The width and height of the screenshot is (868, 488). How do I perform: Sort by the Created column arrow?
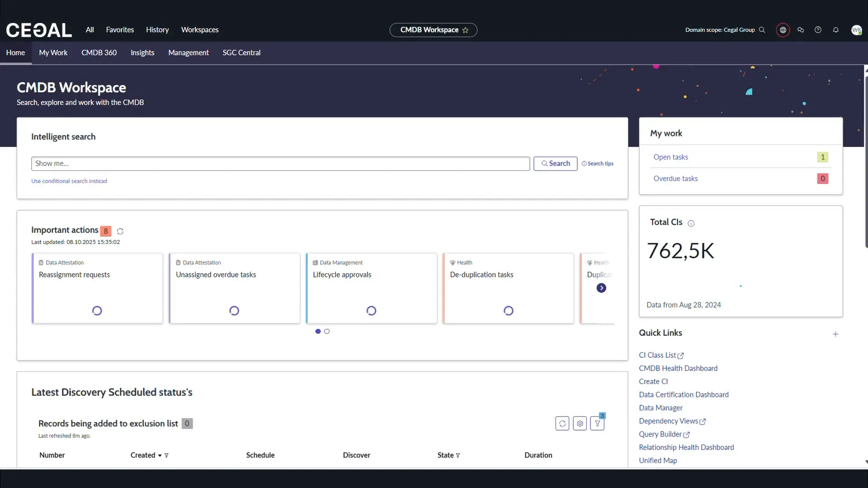[x=160, y=455]
